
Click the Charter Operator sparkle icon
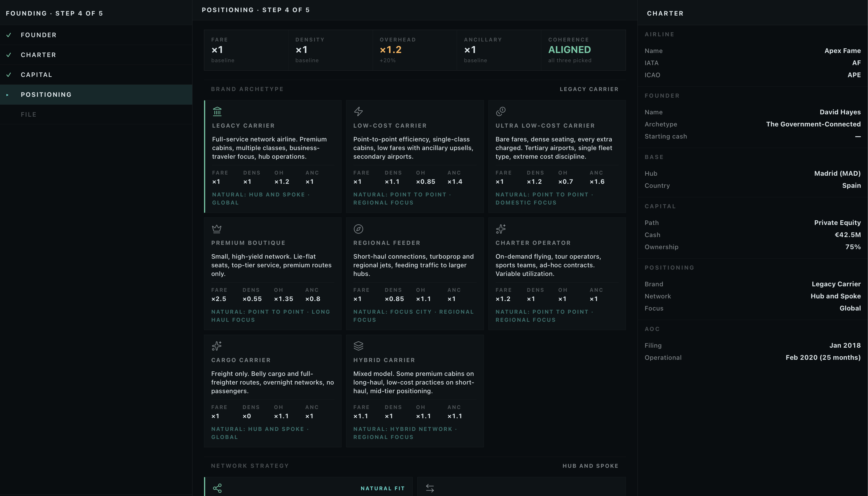point(501,229)
